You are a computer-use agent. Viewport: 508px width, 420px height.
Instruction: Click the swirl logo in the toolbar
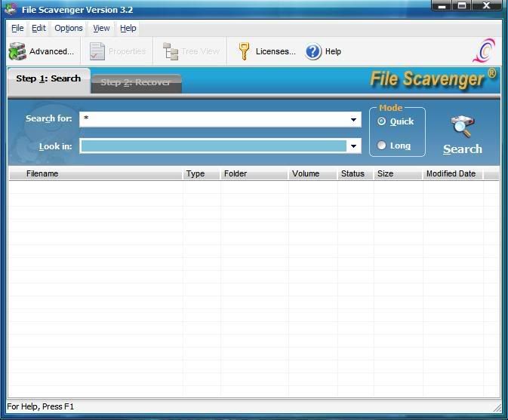tap(484, 51)
